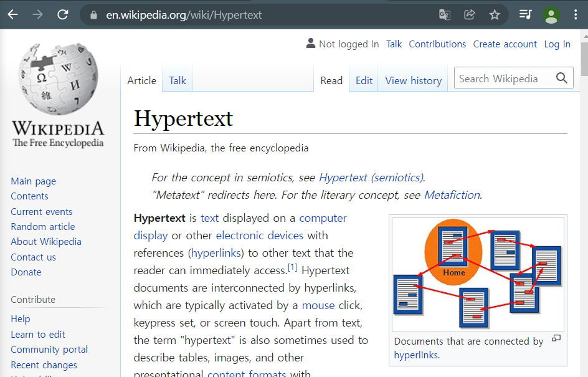The height and width of the screenshot is (377, 588).
Task: Click Learn to edit
Action: pyautogui.click(x=38, y=334)
